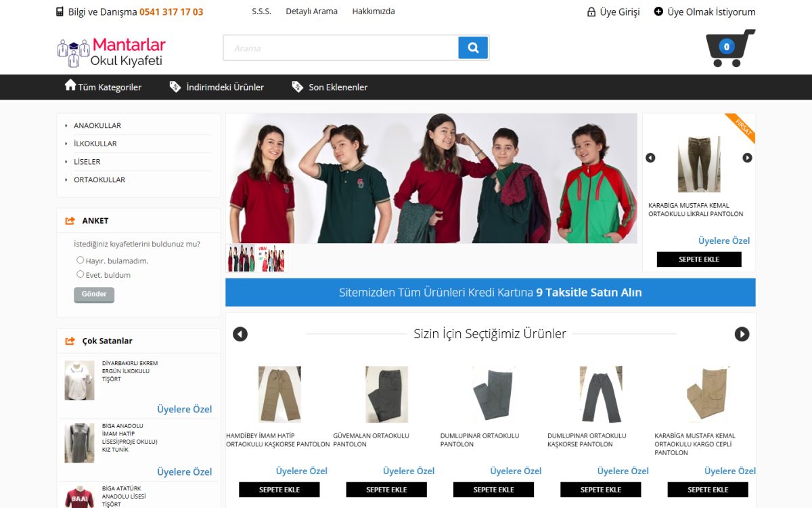Screen dimensions: 812x508
Task: Add Hamdibey İmam Hatip pantolon to cart
Action: pos(279,490)
